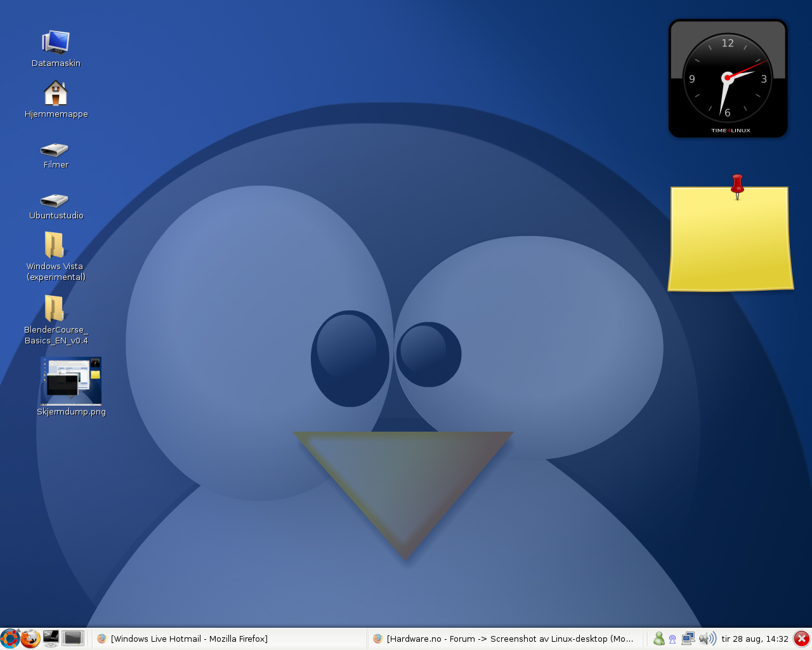Click the show desktop panel icon
Screen dimensions: 812x650
pos(73,638)
